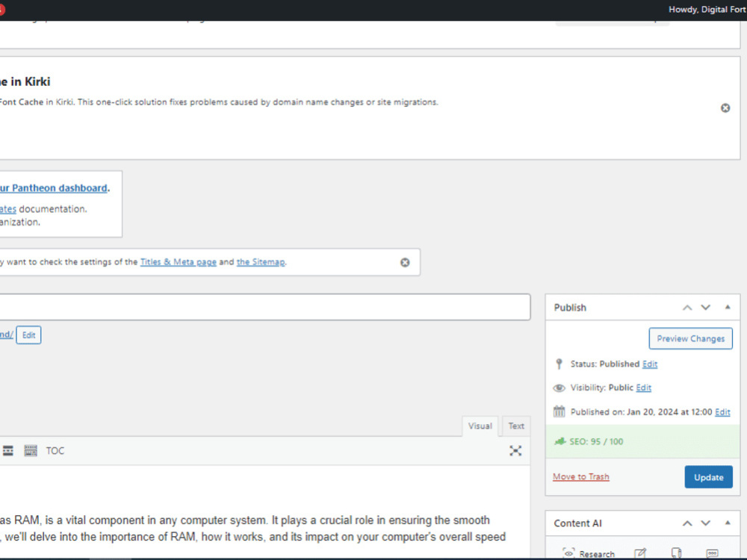Open Titles & Meta page link
This screenshot has height=560, width=747.
coord(179,262)
